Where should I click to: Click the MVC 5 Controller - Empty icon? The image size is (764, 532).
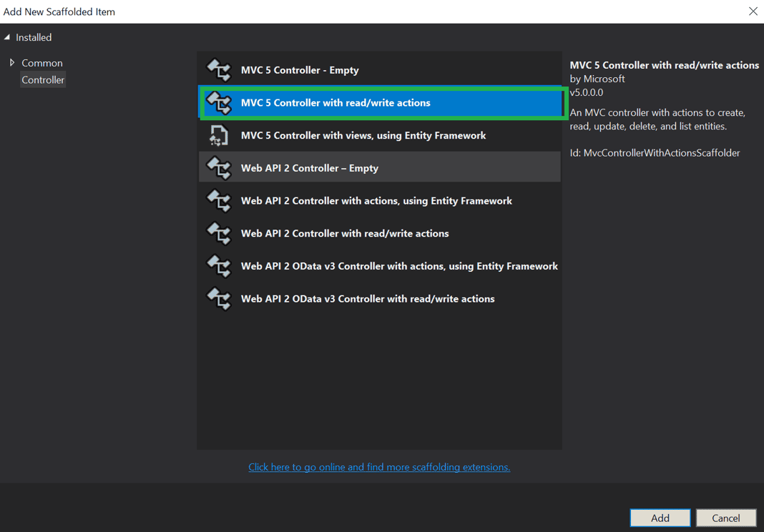point(219,69)
